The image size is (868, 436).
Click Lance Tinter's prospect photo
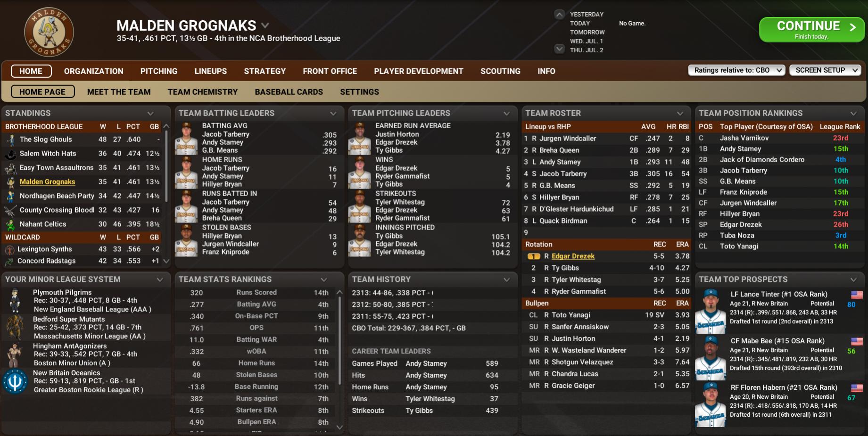(711, 311)
